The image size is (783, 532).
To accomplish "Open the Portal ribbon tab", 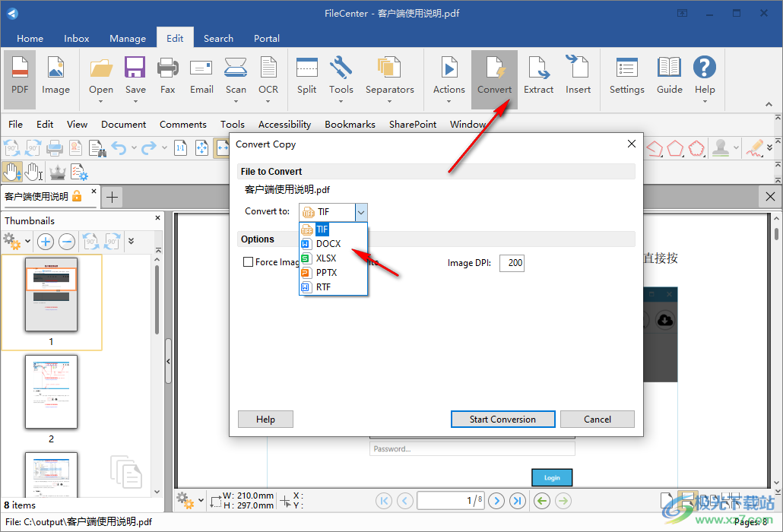I will pos(267,39).
